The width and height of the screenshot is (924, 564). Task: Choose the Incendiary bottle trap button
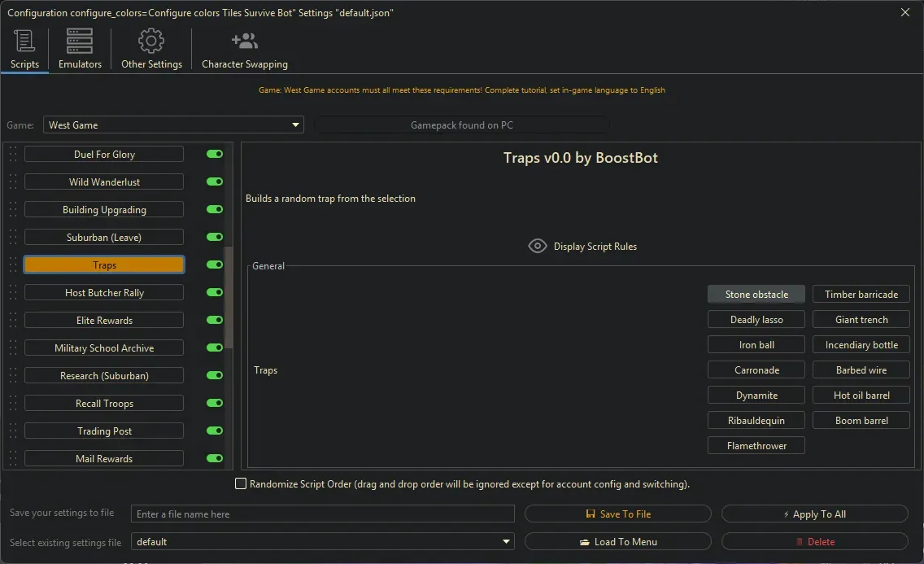tap(861, 345)
